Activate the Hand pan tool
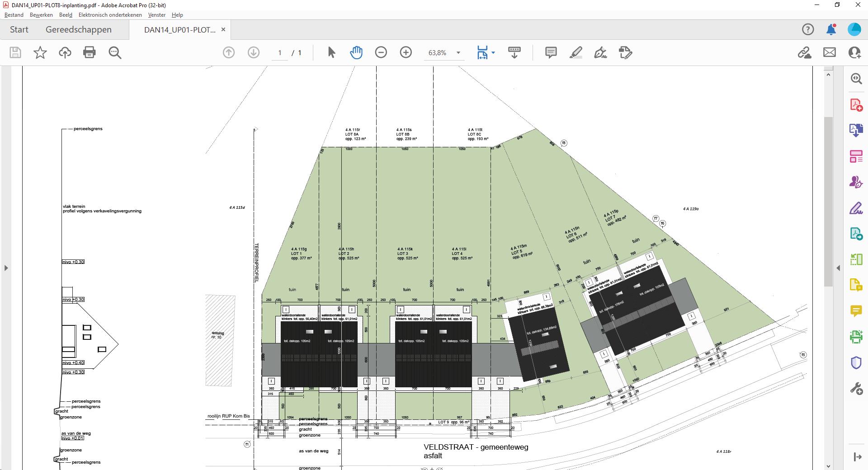 click(x=356, y=52)
